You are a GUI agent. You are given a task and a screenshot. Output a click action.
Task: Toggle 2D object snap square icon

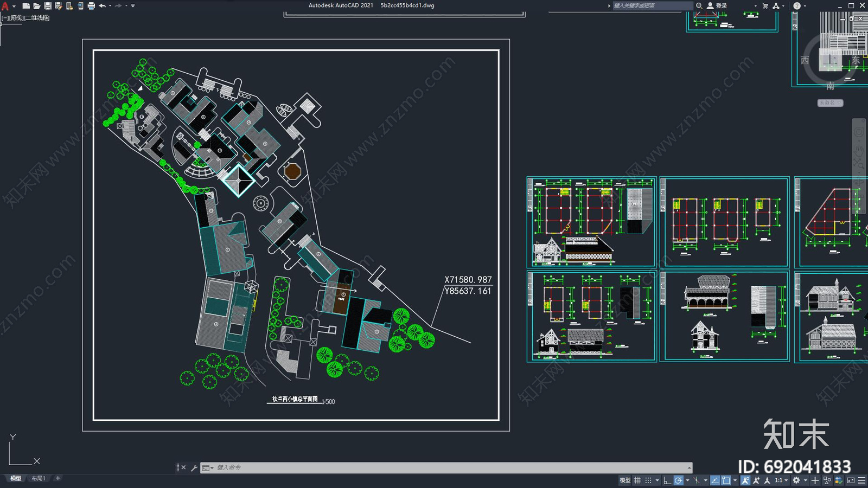[x=726, y=480]
